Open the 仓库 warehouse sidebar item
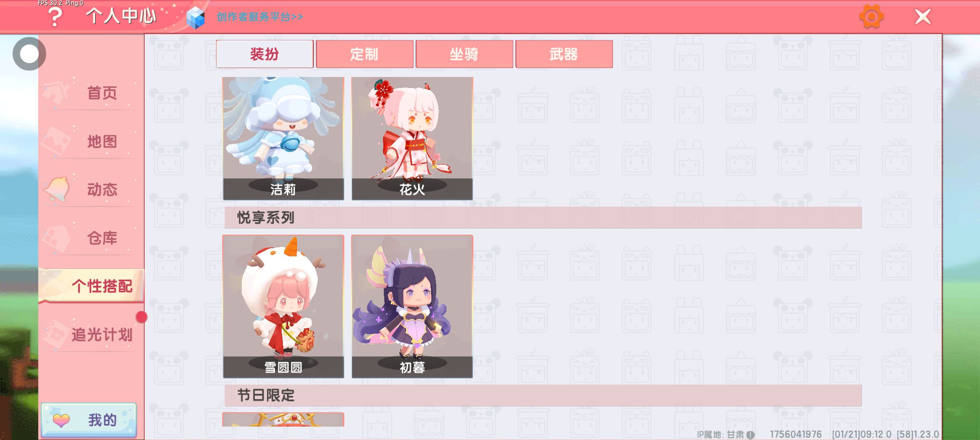Screen dimensions: 980x440 [x=92, y=238]
